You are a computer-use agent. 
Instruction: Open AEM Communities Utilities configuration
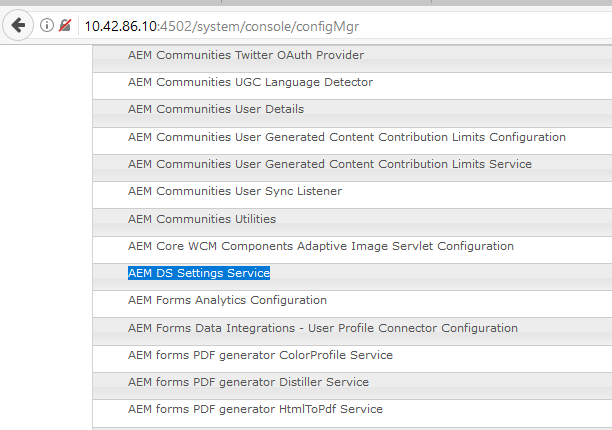click(202, 218)
